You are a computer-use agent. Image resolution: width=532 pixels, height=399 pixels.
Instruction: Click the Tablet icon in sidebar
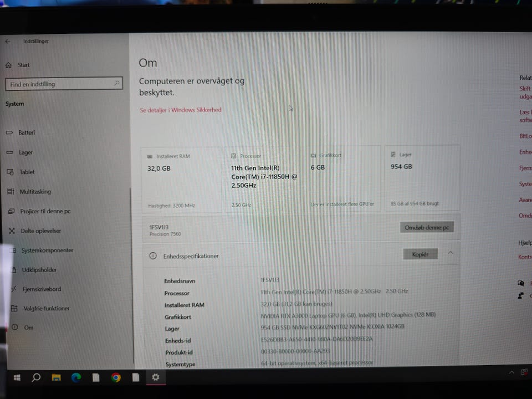(10, 172)
